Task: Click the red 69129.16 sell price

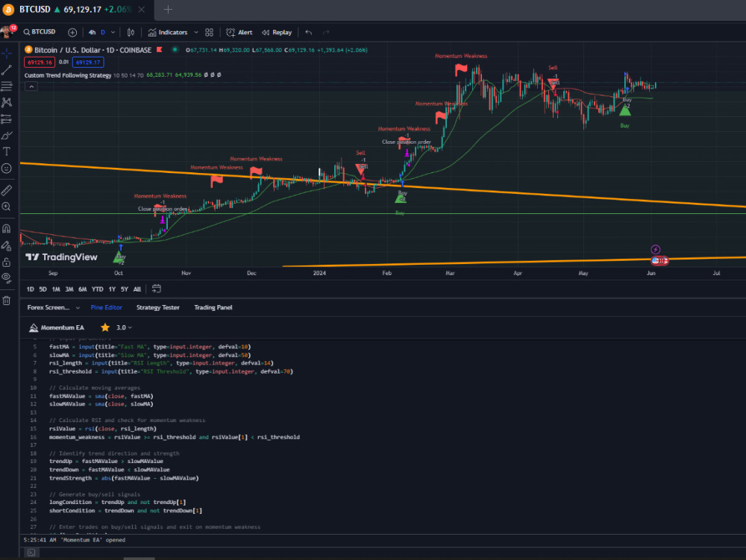Action: point(39,62)
